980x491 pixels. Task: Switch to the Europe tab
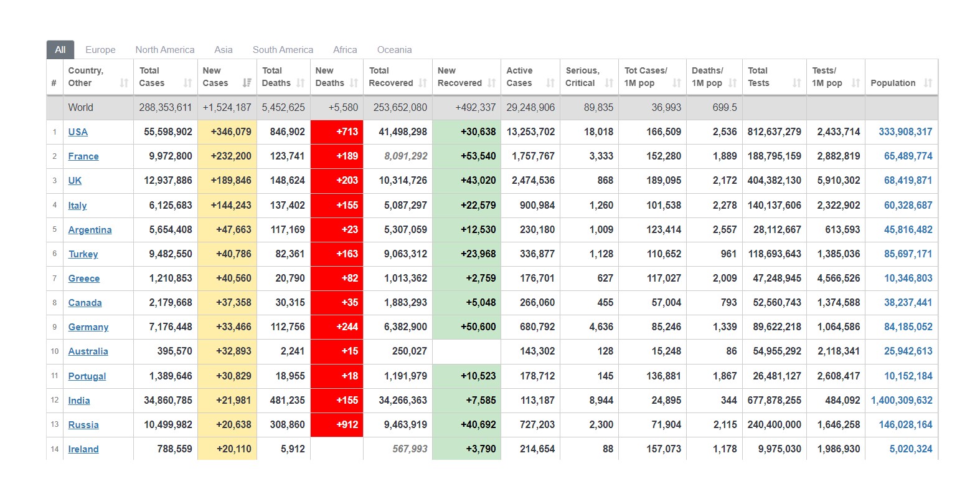click(100, 50)
